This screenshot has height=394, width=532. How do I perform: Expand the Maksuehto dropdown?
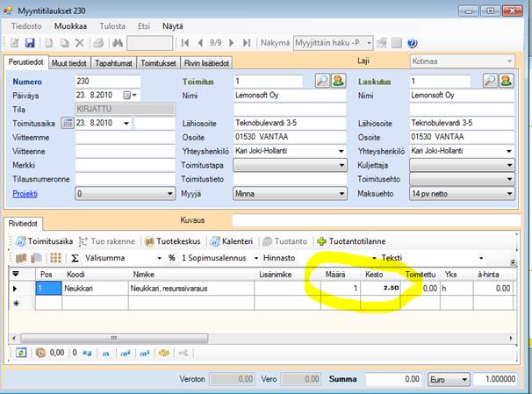(x=509, y=193)
